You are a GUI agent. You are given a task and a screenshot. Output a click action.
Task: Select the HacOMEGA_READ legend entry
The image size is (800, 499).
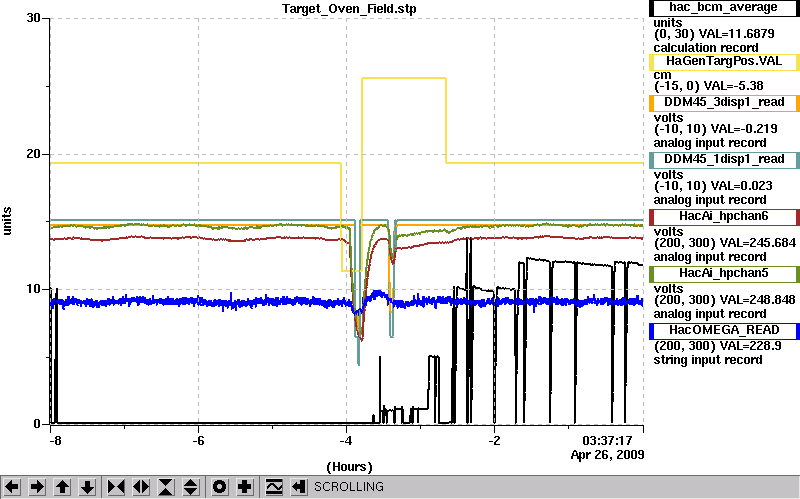(x=724, y=331)
